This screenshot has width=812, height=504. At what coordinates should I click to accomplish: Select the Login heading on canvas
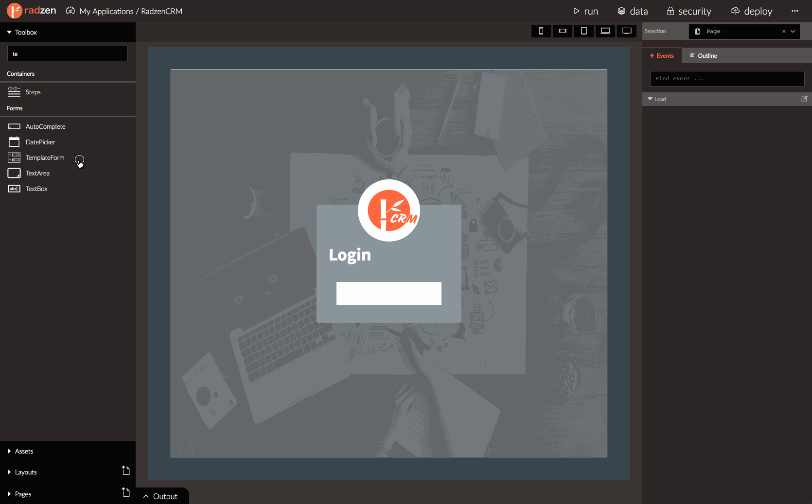pos(350,255)
